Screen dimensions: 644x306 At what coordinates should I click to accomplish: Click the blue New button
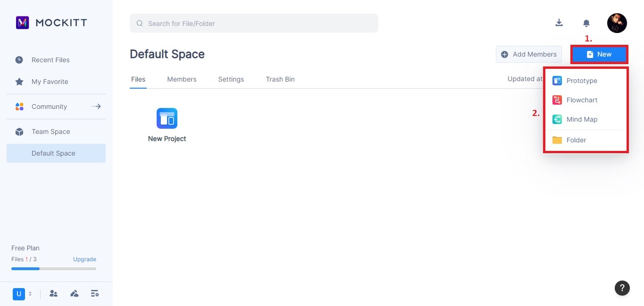coord(599,54)
